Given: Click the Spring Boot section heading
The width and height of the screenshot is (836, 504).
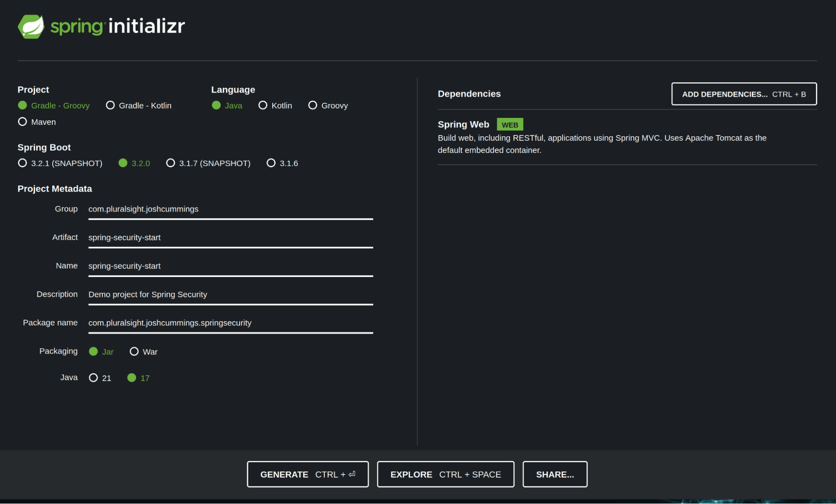Looking at the screenshot, I should coord(44,148).
